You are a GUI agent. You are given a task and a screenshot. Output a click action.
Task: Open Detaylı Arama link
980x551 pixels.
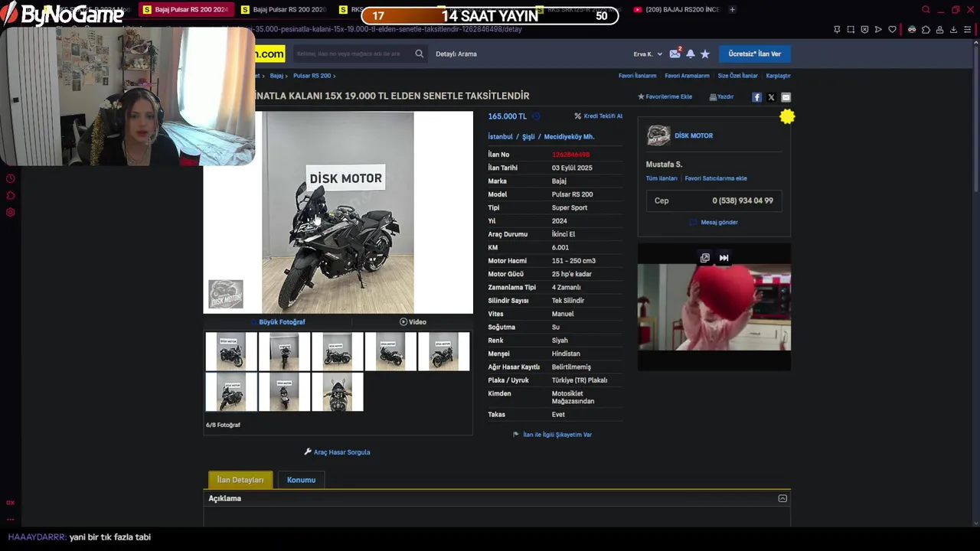pyautogui.click(x=456, y=54)
